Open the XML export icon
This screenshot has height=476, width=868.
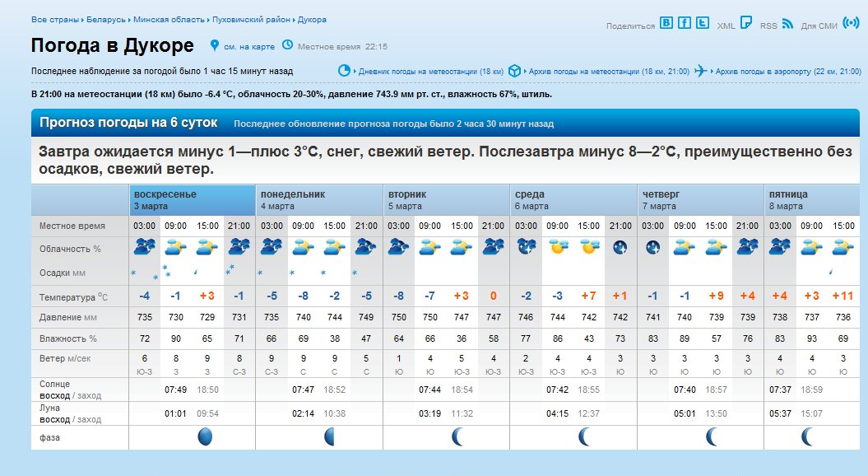pyautogui.click(x=745, y=23)
